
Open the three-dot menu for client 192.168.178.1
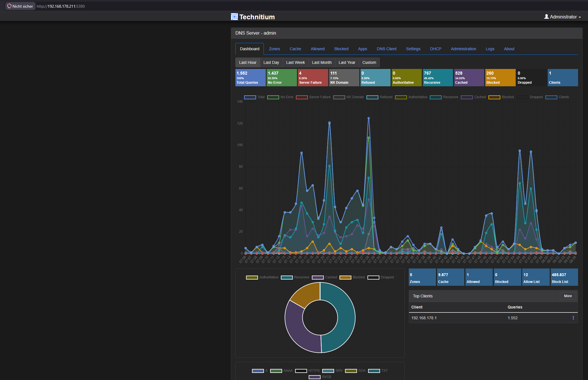tap(573, 318)
